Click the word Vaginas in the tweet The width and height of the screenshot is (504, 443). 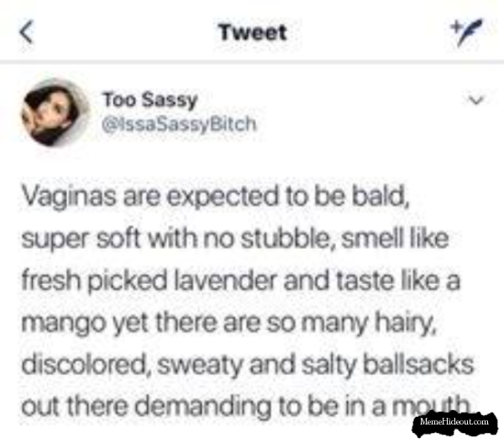69,197
